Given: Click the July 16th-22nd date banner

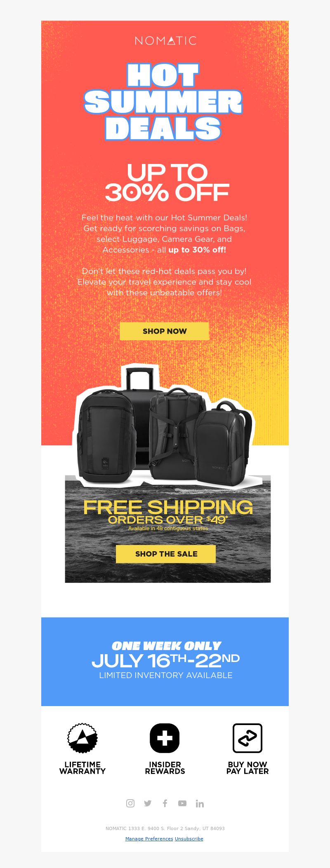Looking at the screenshot, I should tap(165, 661).
